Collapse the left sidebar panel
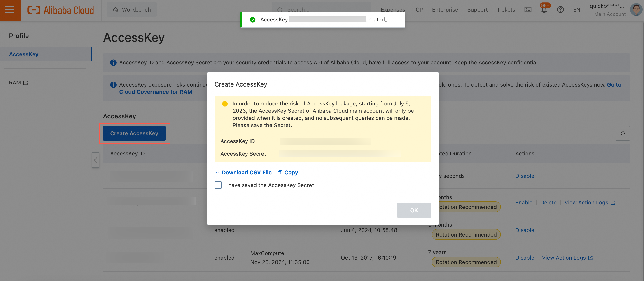The width and height of the screenshot is (644, 281). pos(96,160)
